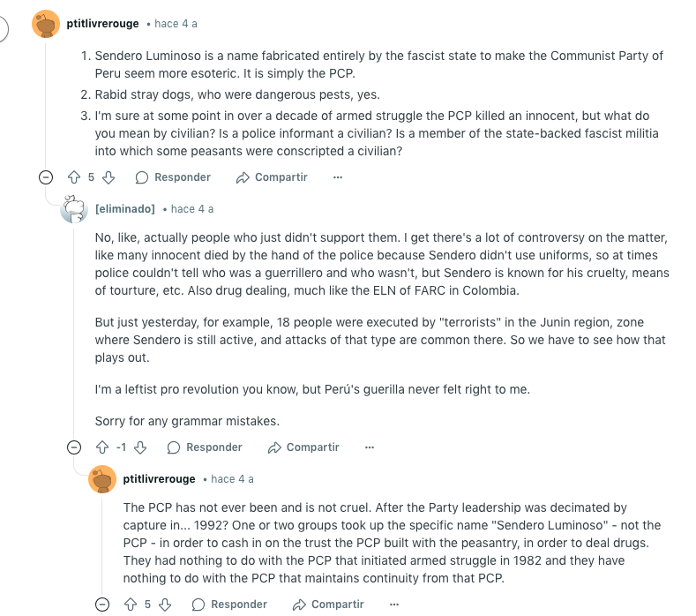This screenshot has width=696, height=616.
Task: Open ptitlivrerouge username link on the last reply
Action: pos(160,479)
